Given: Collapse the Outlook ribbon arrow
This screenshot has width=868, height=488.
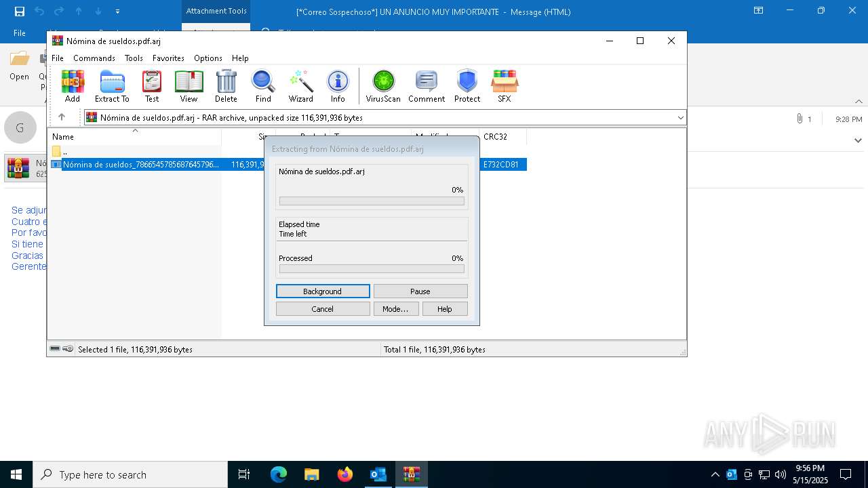Looking at the screenshot, I should [859, 102].
